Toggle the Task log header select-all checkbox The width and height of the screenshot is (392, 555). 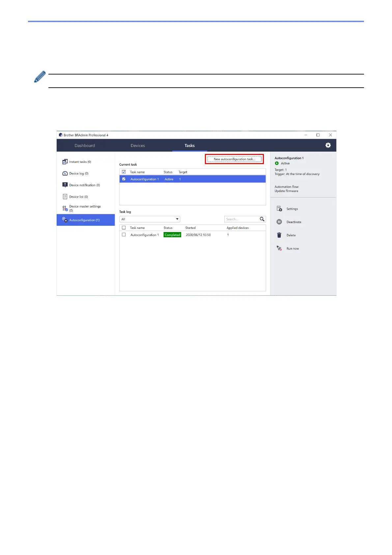(124, 228)
